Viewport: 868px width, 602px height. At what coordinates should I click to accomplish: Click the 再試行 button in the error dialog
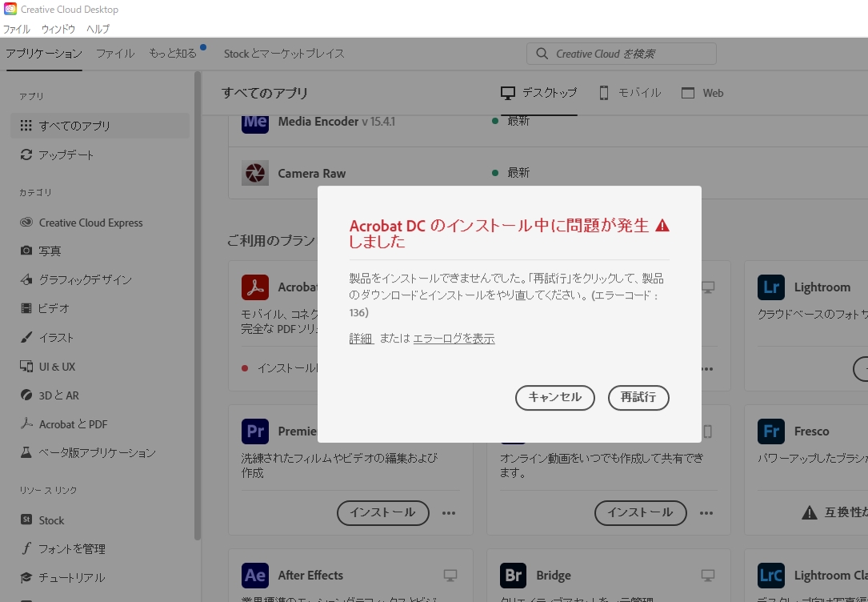click(x=638, y=398)
